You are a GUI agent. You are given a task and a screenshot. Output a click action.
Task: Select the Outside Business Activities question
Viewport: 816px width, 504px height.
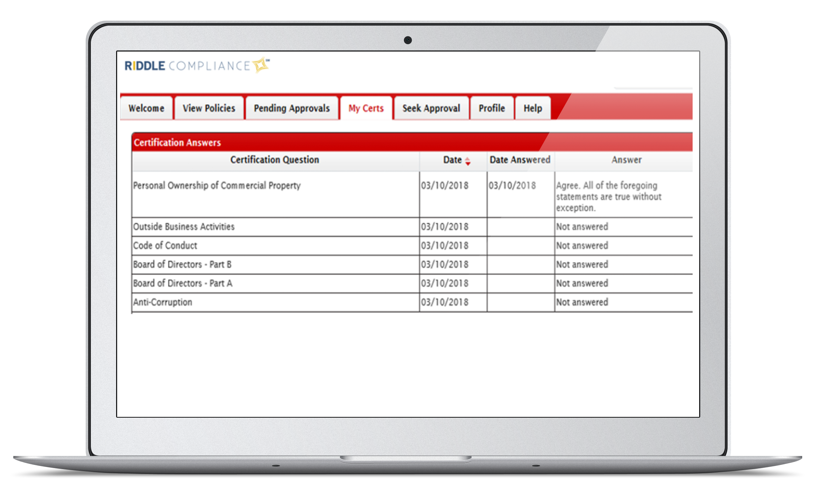point(184,227)
